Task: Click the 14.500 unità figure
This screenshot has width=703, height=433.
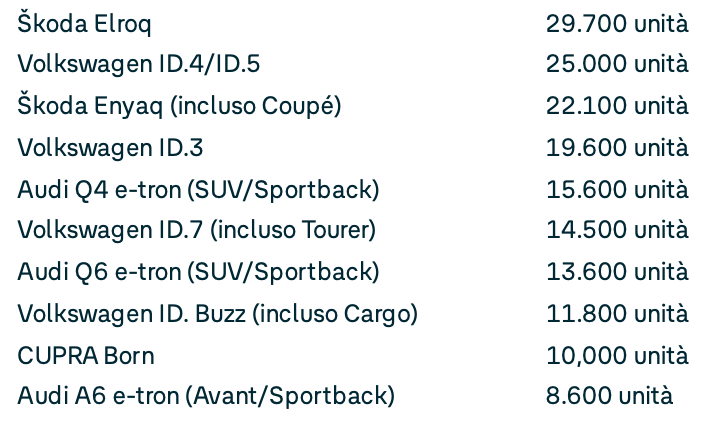Action: [616, 231]
